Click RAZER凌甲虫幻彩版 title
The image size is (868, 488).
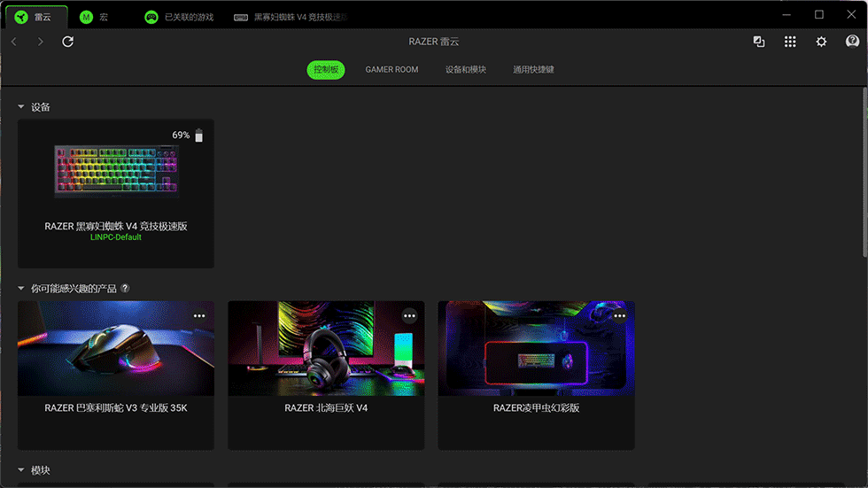click(537, 407)
